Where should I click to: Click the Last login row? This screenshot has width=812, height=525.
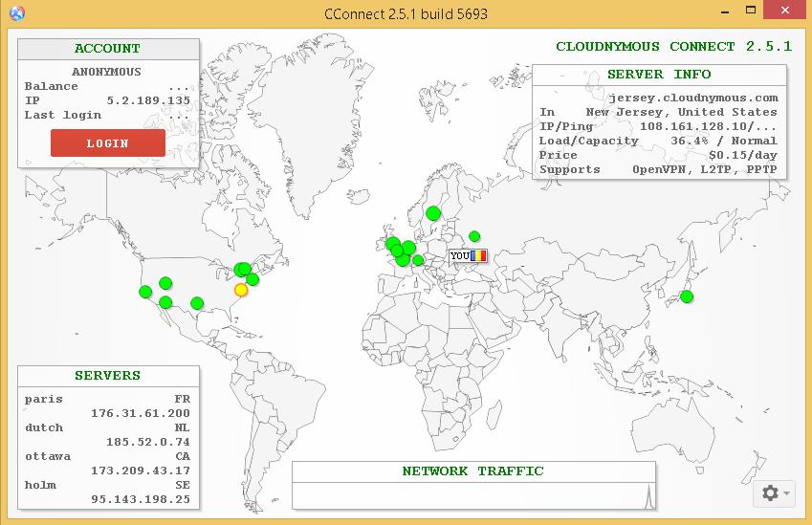[x=108, y=115]
